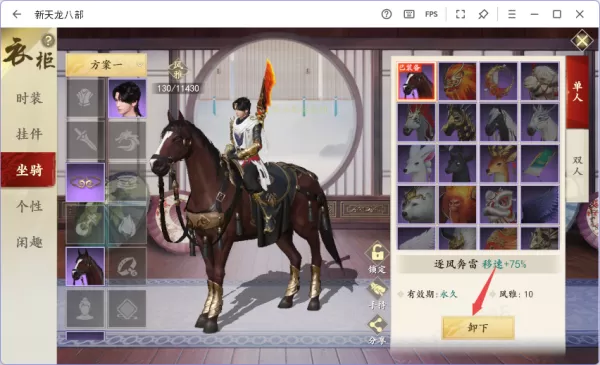Click the 风雅: 10 value text

pos(516,294)
